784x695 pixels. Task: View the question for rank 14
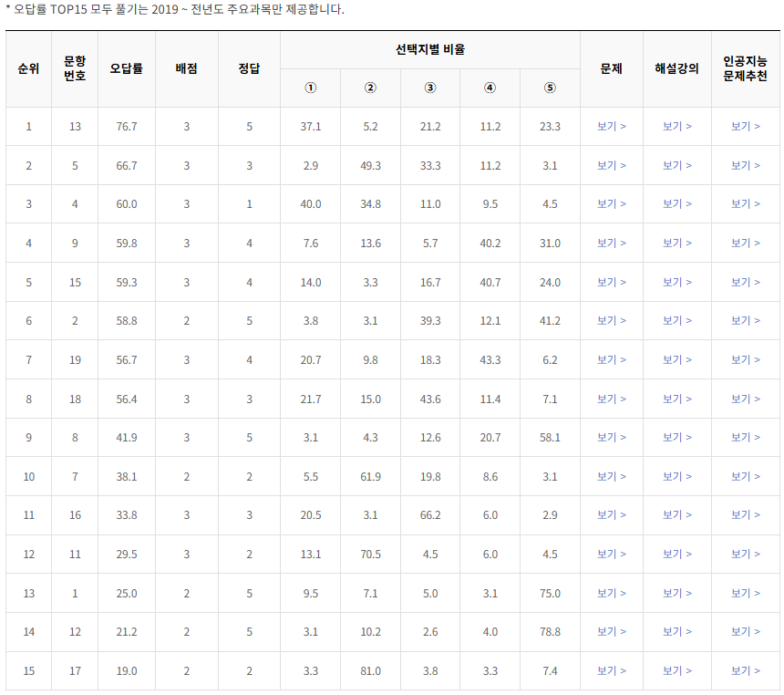[610, 631]
